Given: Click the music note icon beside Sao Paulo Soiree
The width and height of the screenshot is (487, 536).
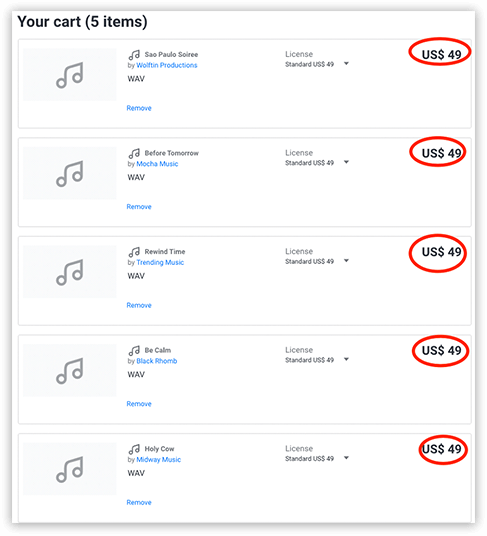Looking at the screenshot, I should tap(134, 55).
